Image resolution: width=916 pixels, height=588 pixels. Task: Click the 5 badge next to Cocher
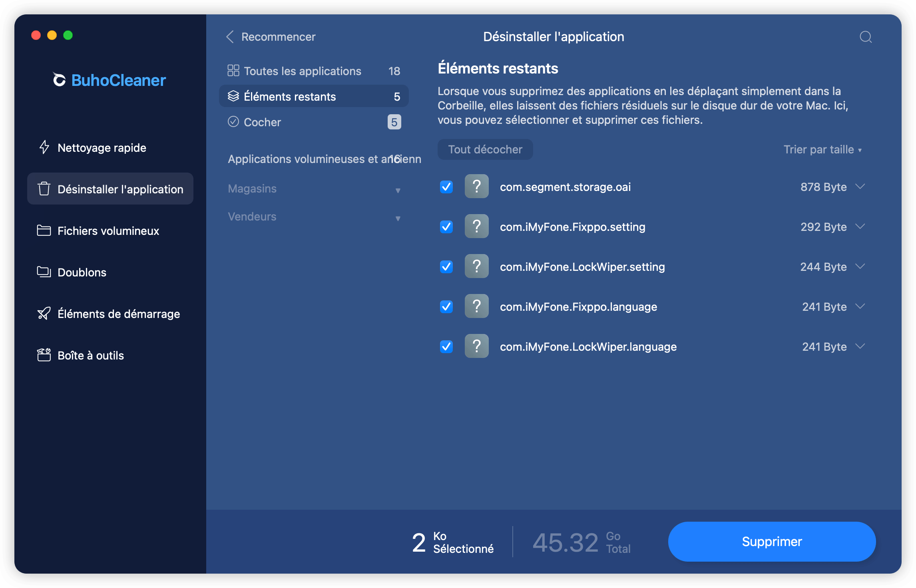click(x=394, y=122)
